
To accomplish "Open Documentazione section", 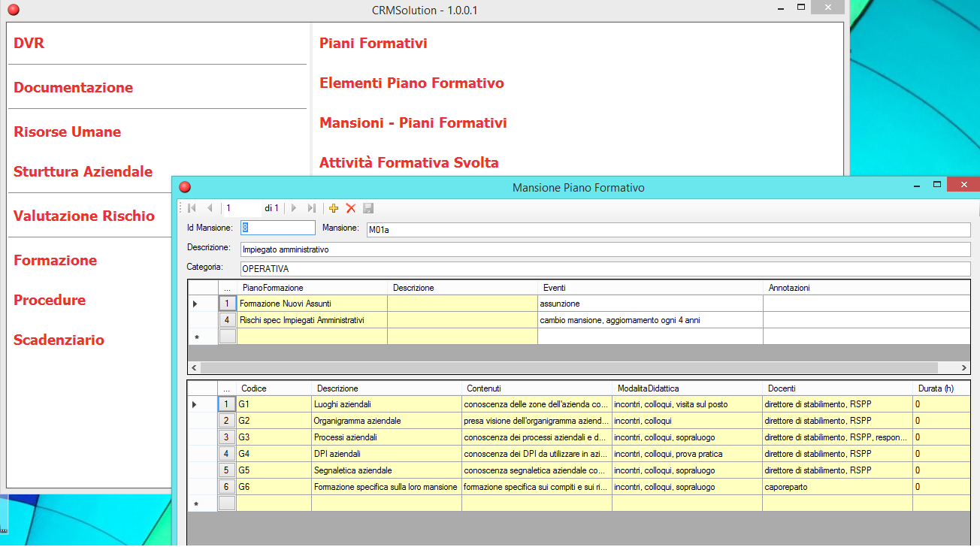I will [x=73, y=87].
